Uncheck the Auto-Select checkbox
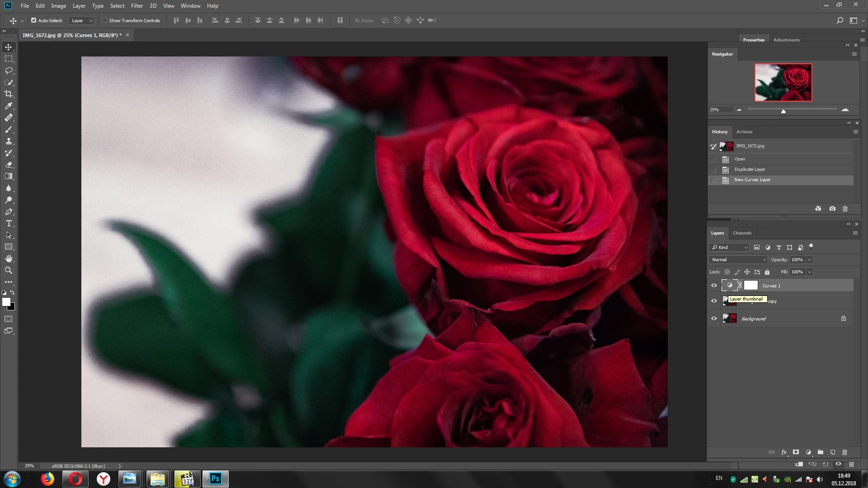The height and width of the screenshot is (488, 868). pyautogui.click(x=33, y=20)
